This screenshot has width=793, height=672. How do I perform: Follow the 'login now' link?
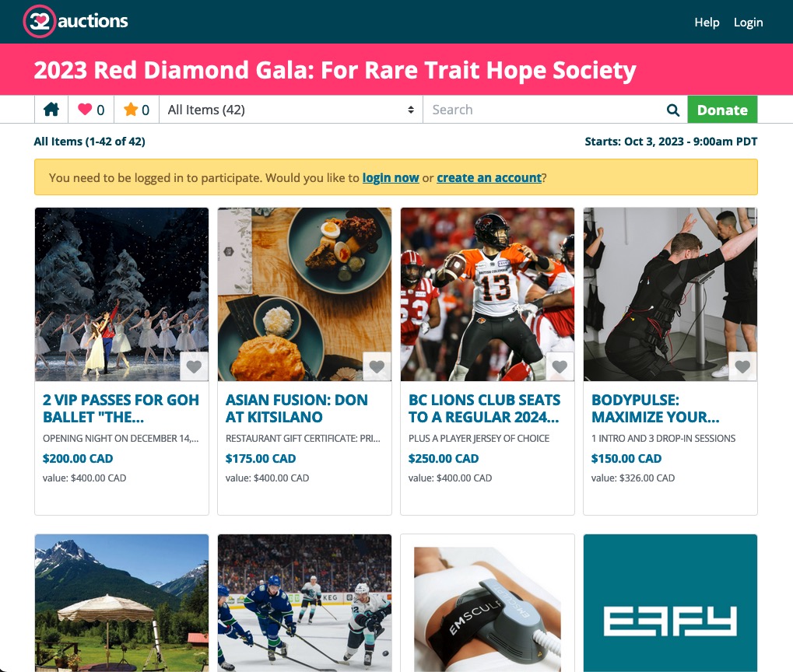coord(391,178)
